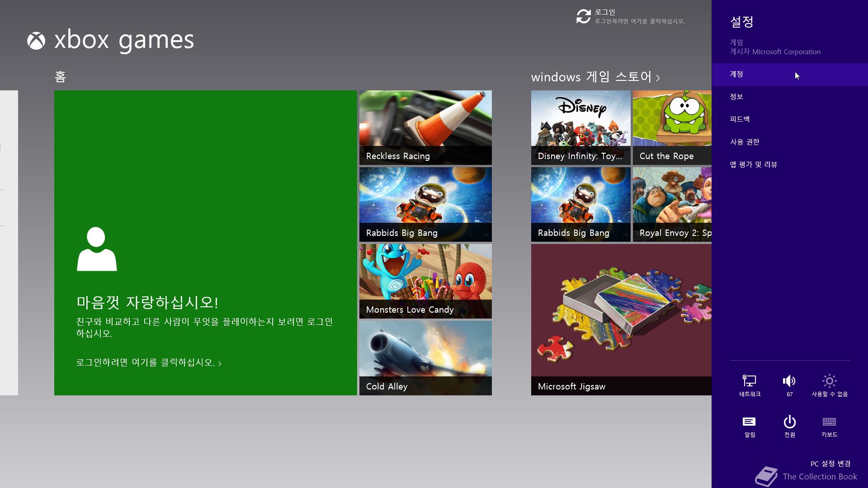Viewport: 868px width, 488px height.
Task: Click the 홈 section heading
Action: point(60,76)
